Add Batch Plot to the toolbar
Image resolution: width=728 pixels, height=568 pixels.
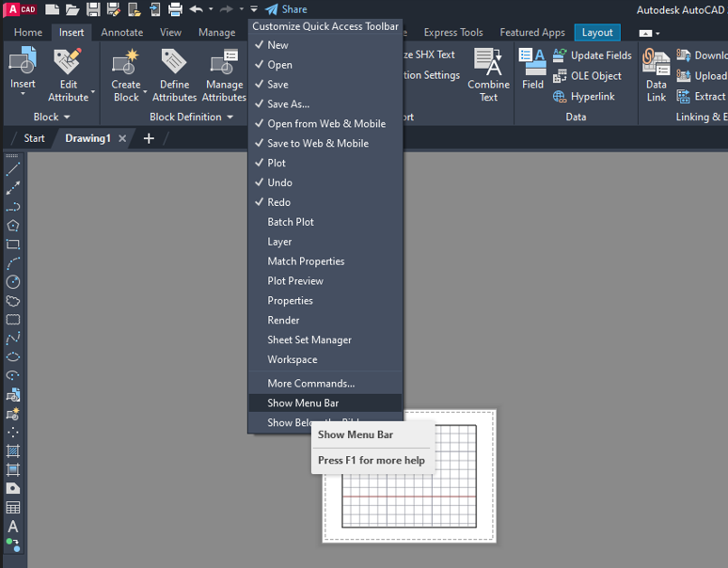[325, 222]
